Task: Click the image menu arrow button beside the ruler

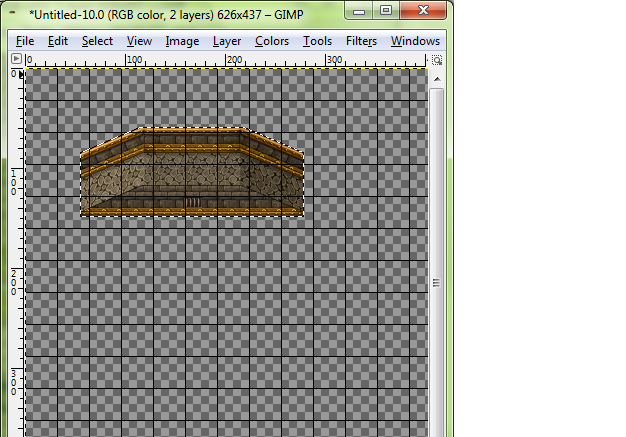Action: click(x=16, y=59)
